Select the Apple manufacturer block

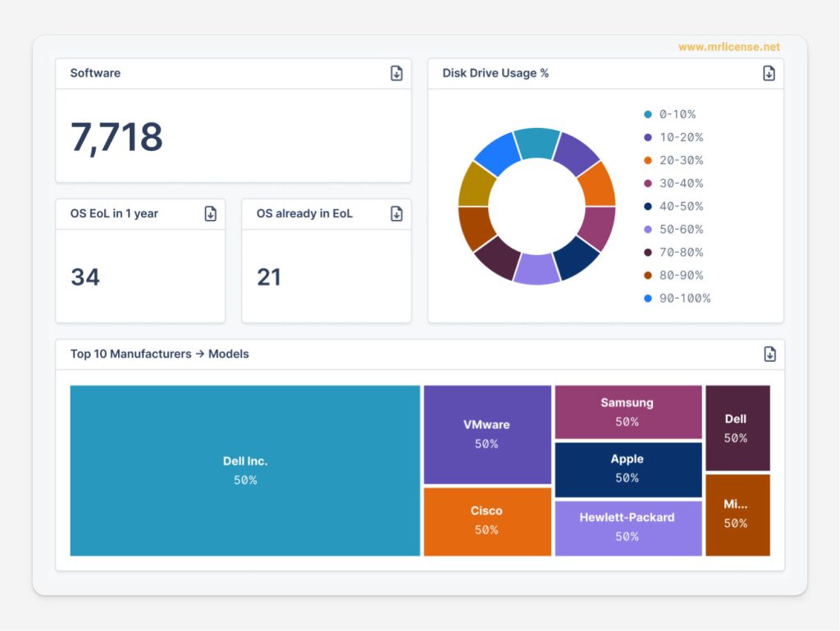click(x=627, y=469)
